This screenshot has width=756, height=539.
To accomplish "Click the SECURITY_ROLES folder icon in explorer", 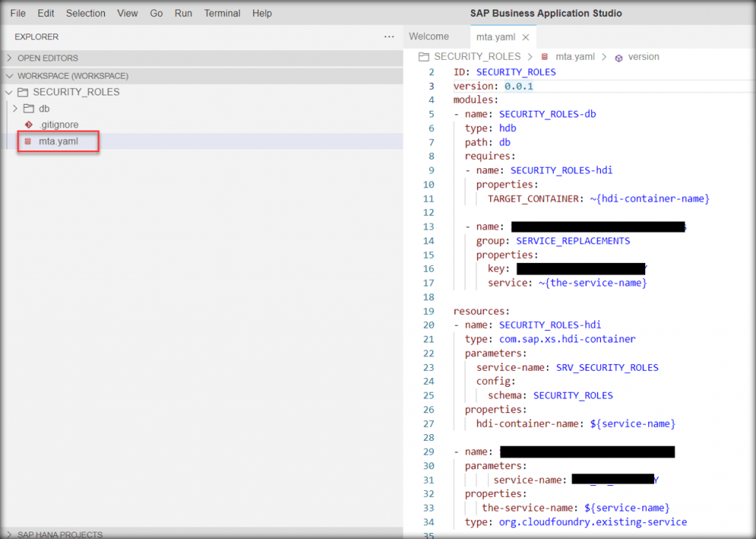I will coord(23,92).
